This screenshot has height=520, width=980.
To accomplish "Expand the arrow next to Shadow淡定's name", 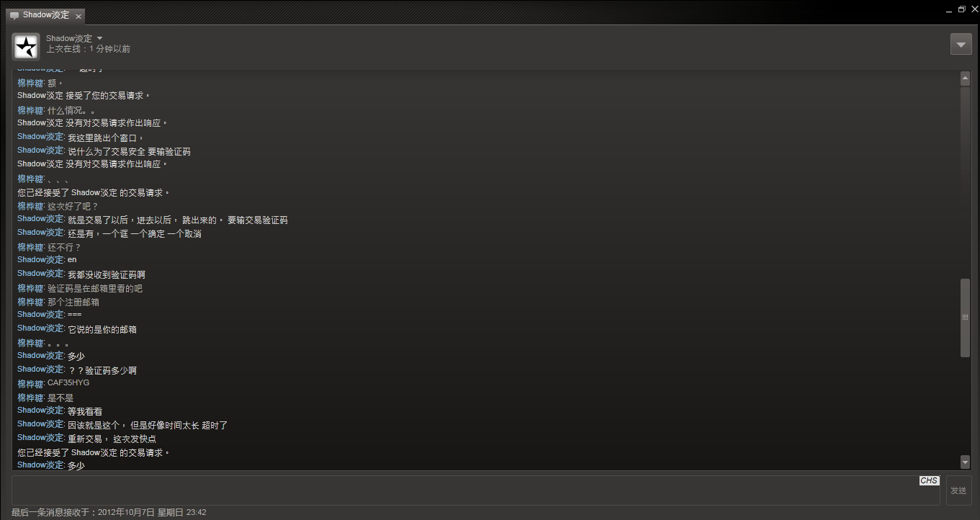I will click(x=99, y=38).
